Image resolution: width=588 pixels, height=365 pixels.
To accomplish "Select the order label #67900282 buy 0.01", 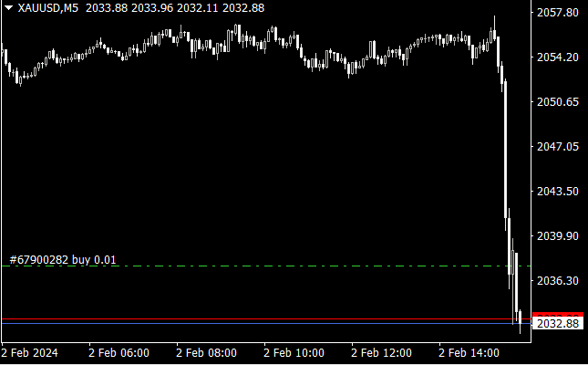I will (63, 260).
